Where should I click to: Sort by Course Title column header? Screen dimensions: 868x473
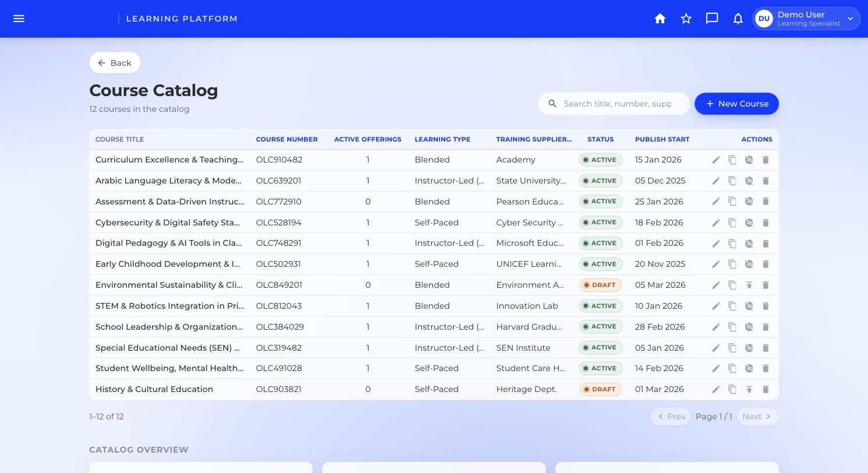click(119, 139)
